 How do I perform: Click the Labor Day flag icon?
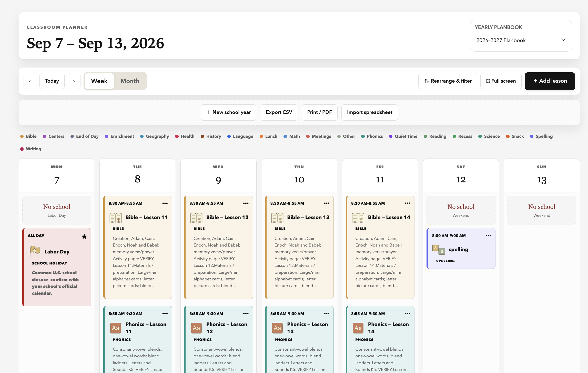pos(35,251)
